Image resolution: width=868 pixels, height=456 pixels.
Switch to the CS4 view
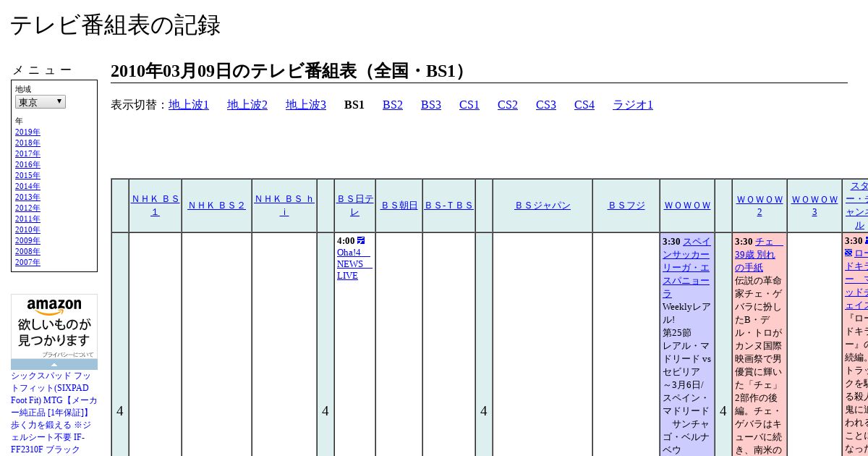coord(584,105)
